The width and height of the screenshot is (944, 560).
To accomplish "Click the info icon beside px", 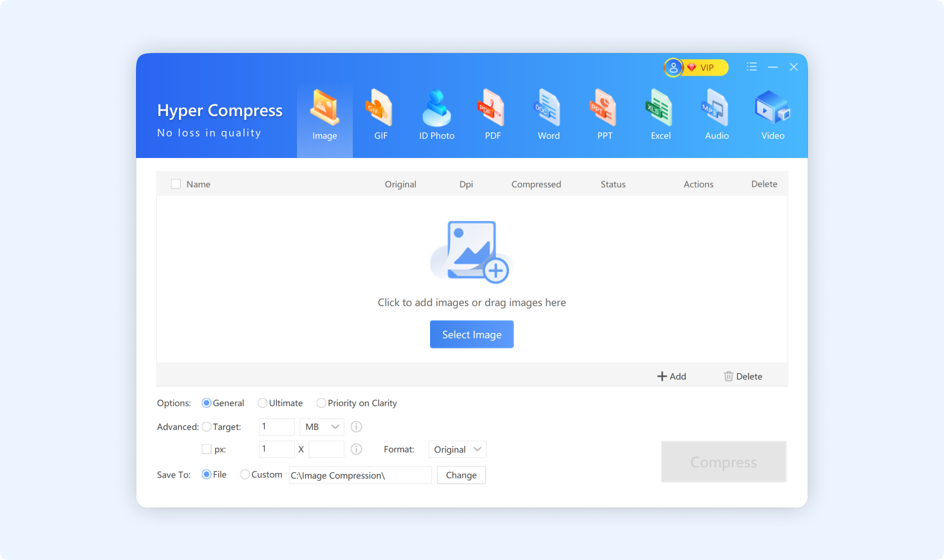I will click(x=356, y=449).
